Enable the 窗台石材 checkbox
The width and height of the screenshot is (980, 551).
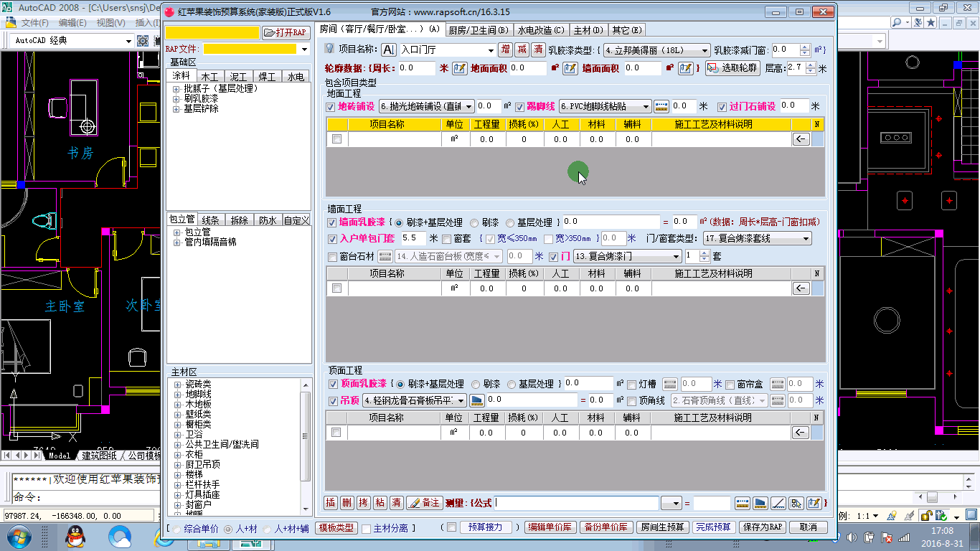[x=332, y=257]
